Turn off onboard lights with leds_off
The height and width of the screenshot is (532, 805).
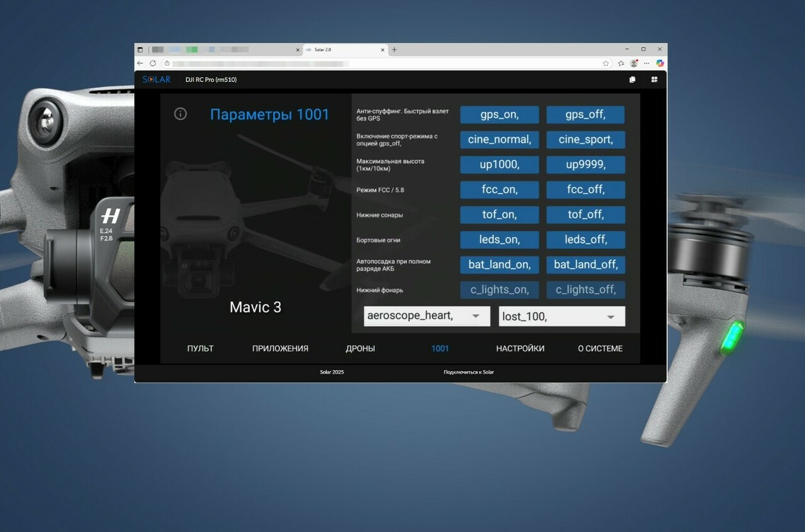coord(585,240)
